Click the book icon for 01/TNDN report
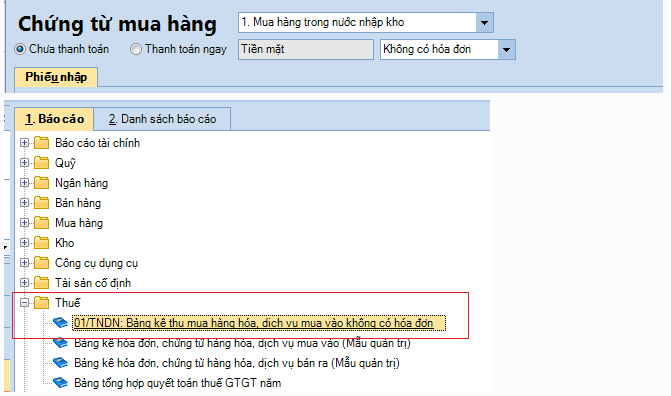This screenshot has height=396, width=671. (x=60, y=323)
